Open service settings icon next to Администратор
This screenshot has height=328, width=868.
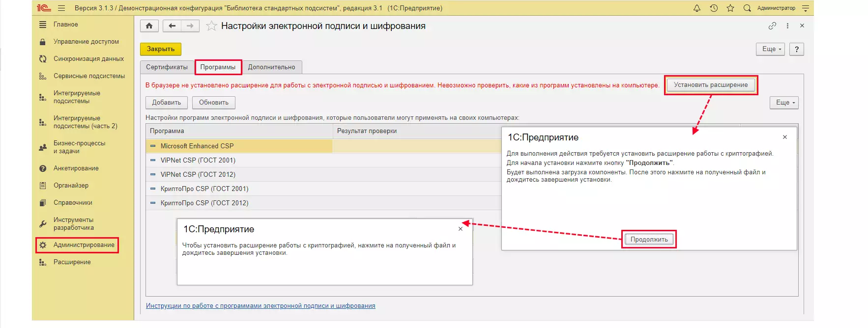(x=805, y=8)
